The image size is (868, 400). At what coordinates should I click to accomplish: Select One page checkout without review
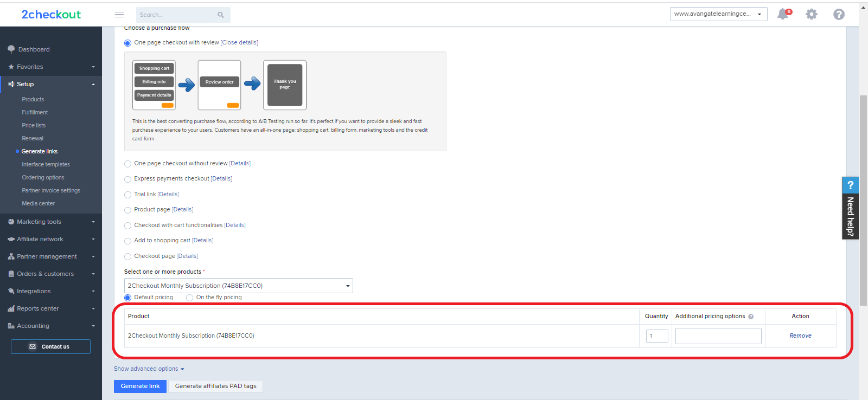click(x=127, y=164)
